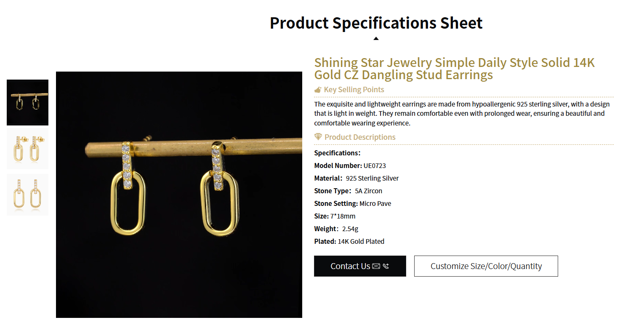The width and height of the screenshot is (644, 328).
Task: Click the Model Number UE0723 line
Action: (x=350, y=165)
